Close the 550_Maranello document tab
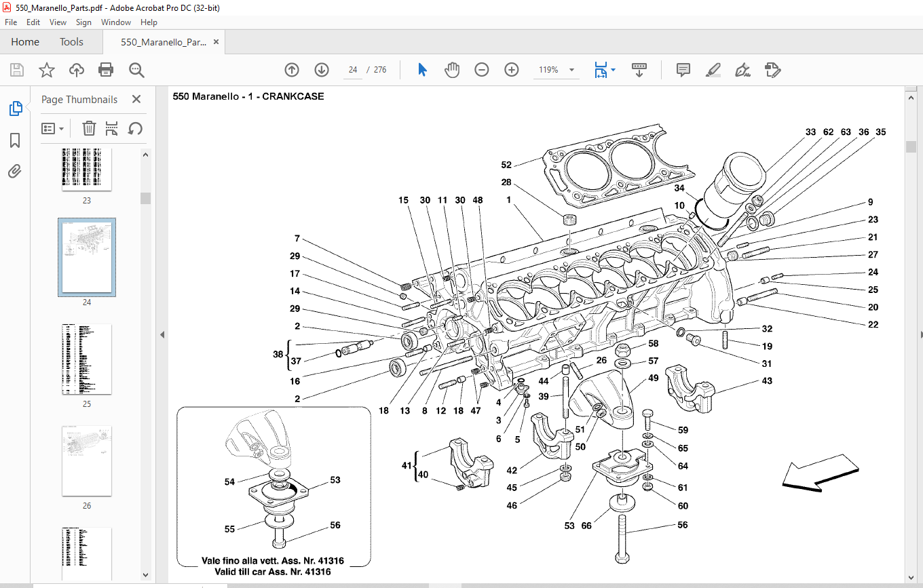This screenshot has height=588, width=923. click(x=216, y=41)
